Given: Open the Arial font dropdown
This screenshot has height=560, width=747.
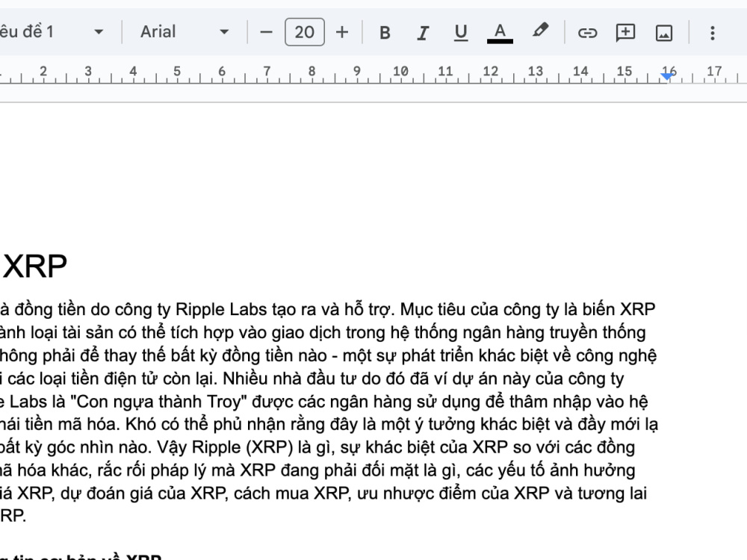Looking at the screenshot, I should (x=185, y=32).
